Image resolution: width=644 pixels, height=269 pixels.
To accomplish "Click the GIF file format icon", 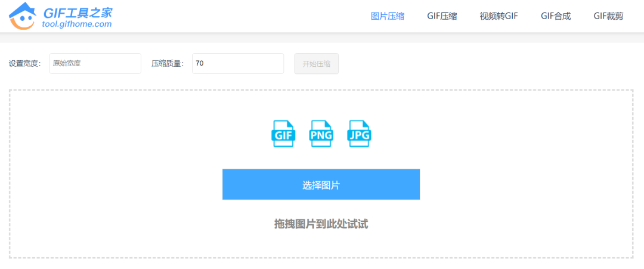I will 283,134.
